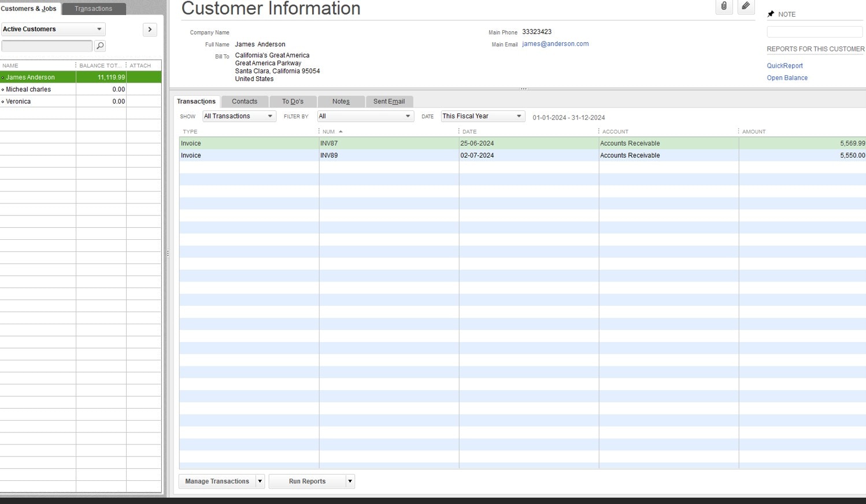
Task: Sort by the NUM column header
Action: coord(388,132)
